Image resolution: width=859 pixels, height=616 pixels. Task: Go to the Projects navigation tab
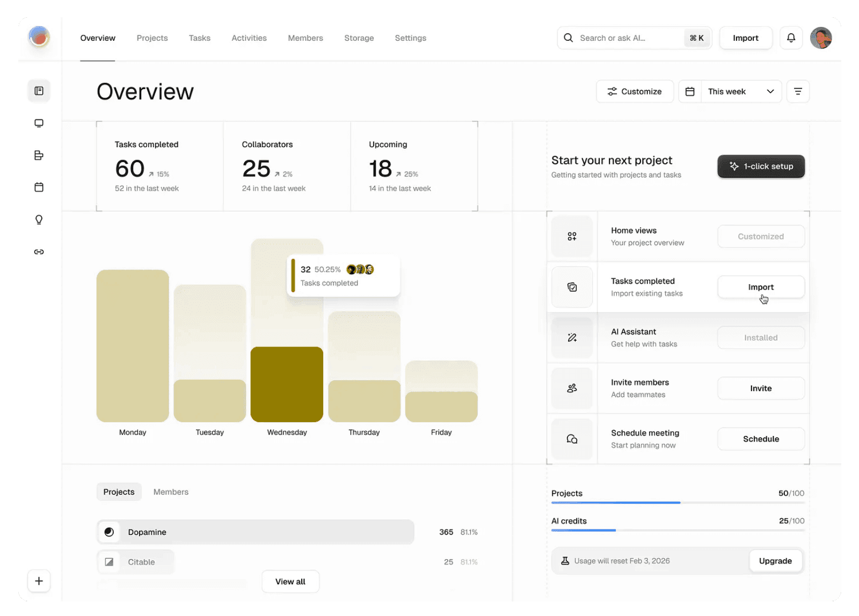point(152,38)
